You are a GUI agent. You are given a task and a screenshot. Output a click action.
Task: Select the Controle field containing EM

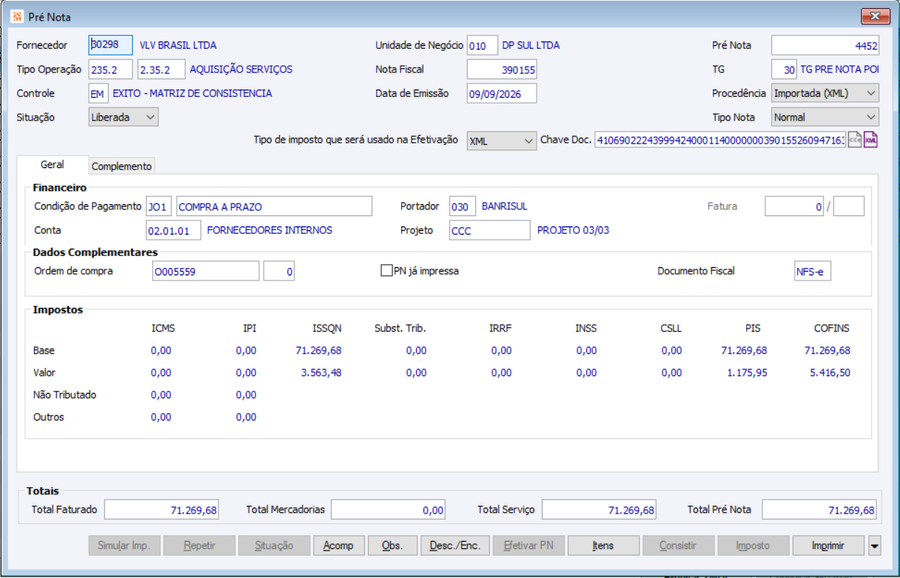pyautogui.click(x=98, y=93)
